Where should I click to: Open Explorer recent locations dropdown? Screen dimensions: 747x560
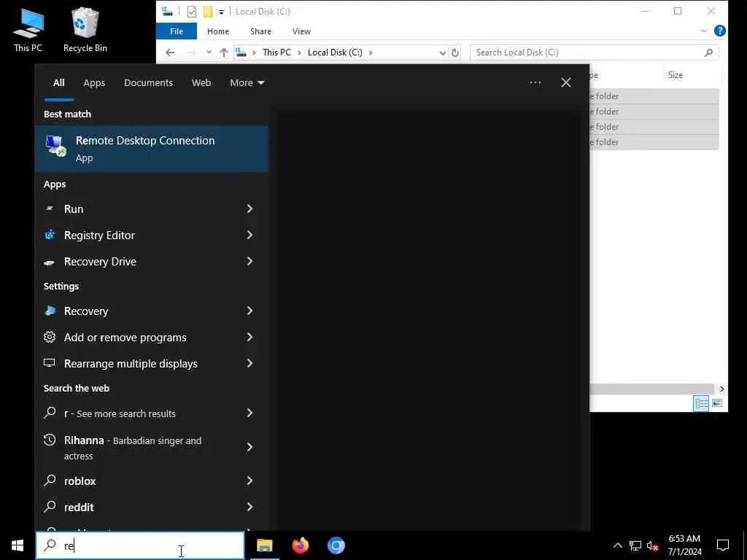click(x=209, y=52)
